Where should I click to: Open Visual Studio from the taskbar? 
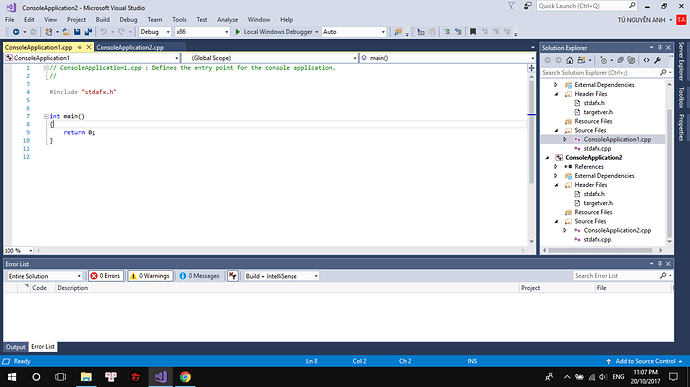click(x=161, y=377)
